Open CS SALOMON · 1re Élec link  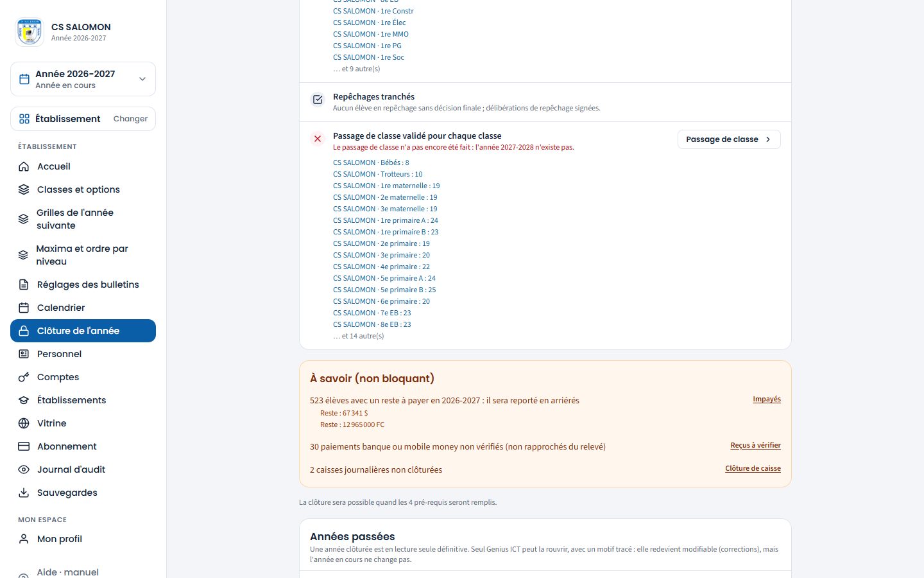370,22
